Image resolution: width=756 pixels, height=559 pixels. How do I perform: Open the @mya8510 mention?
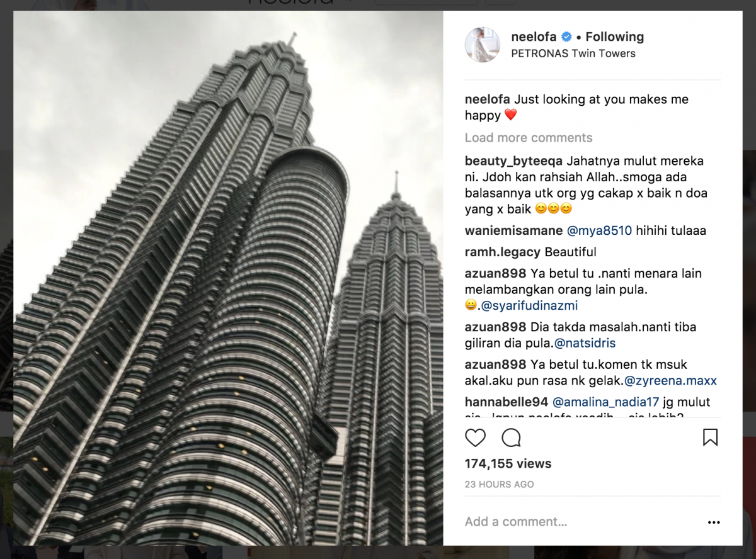(599, 231)
